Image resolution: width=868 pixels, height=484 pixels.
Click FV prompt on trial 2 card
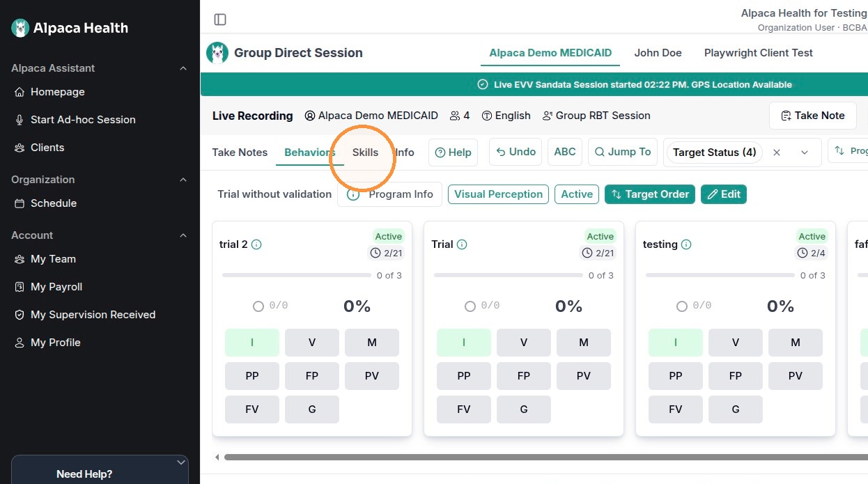pos(252,409)
